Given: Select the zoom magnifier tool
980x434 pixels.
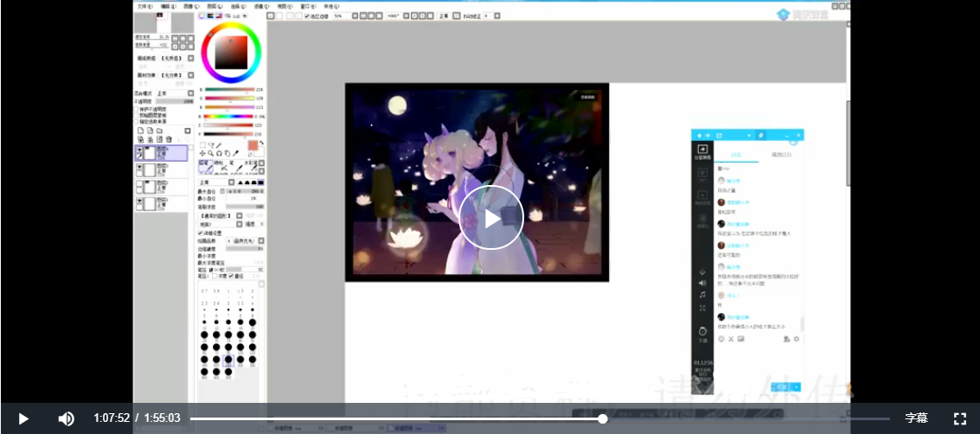Looking at the screenshot, I should [211, 154].
